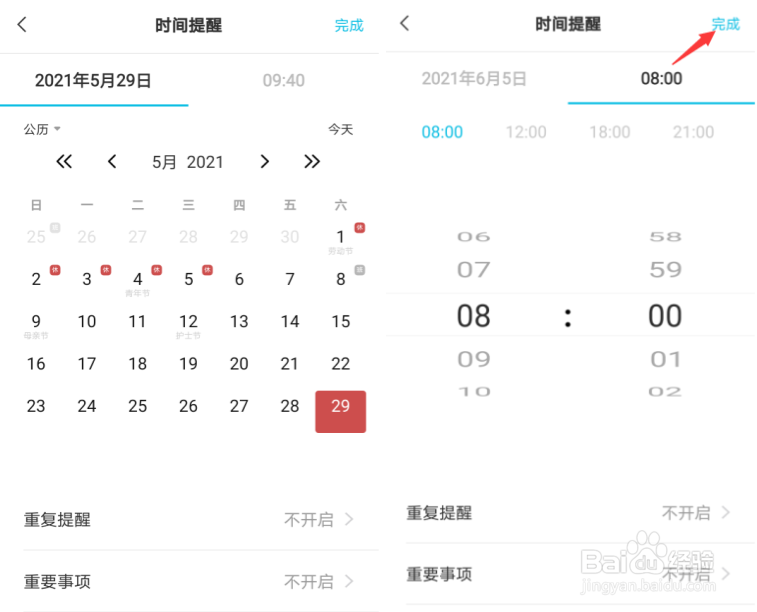
Task: Choose the 18:00 quick time preset
Action: [x=610, y=132]
